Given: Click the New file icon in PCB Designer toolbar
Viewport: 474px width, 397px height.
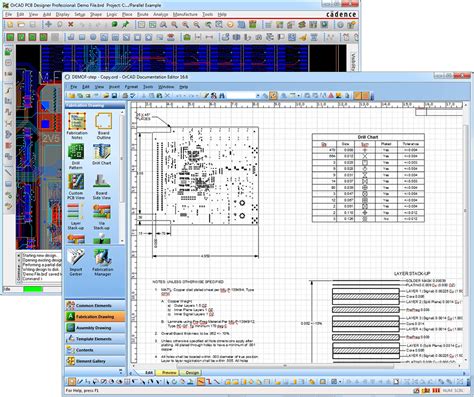Looking at the screenshot, I should 10,25.
